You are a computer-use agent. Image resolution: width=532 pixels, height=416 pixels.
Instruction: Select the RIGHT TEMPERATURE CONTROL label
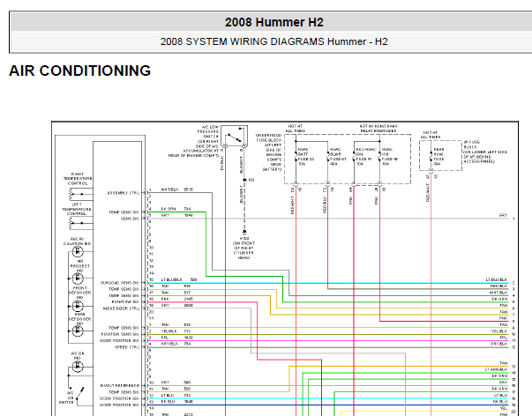click(x=78, y=179)
